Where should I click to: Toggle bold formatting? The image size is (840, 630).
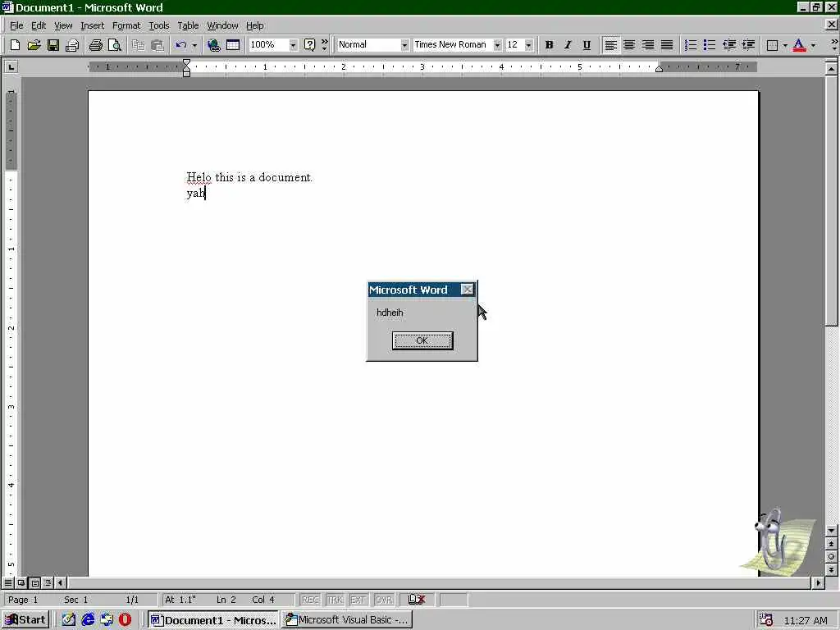(x=549, y=45)
